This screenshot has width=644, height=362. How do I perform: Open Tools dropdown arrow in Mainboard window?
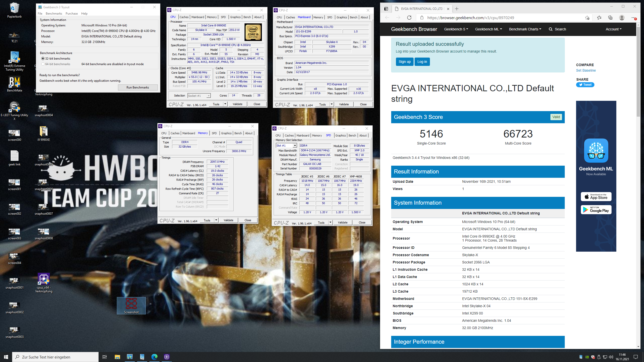[x=332, y=104]
